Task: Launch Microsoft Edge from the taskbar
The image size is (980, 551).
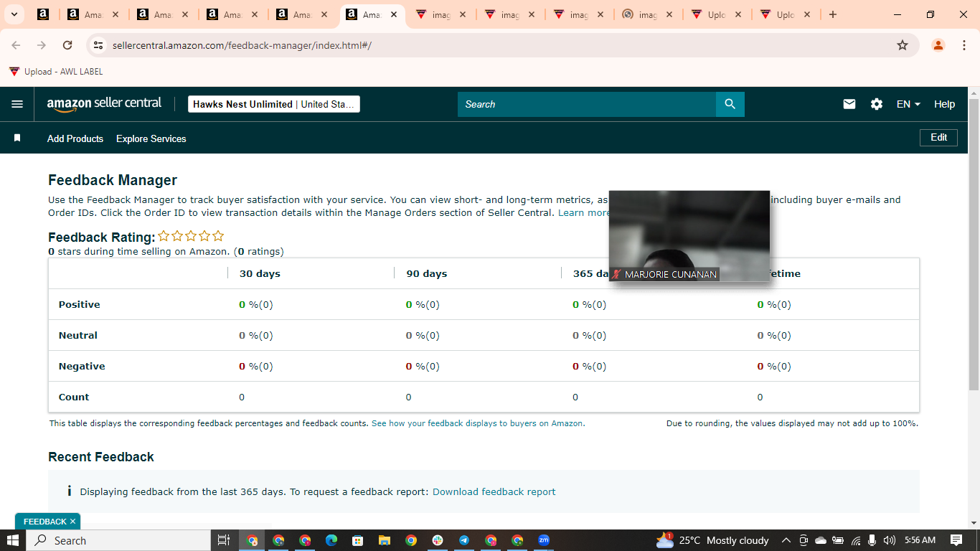Action: tap(331, 540)
